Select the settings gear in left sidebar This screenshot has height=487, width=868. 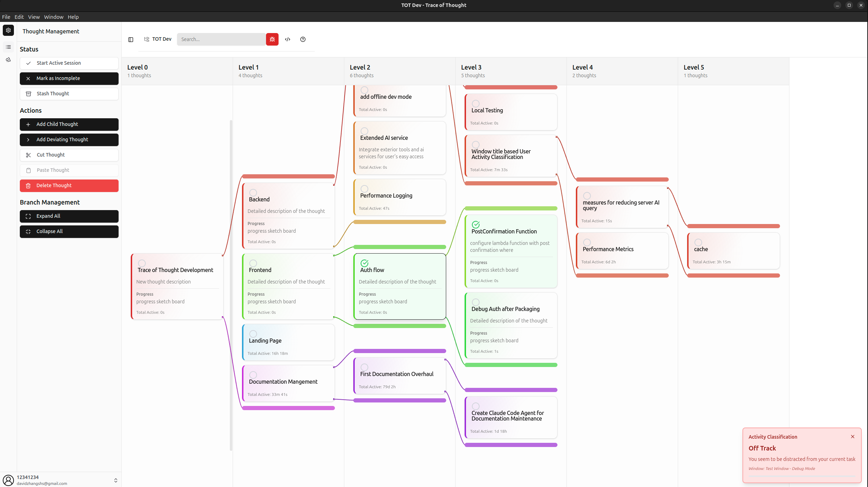pos(8,30)
